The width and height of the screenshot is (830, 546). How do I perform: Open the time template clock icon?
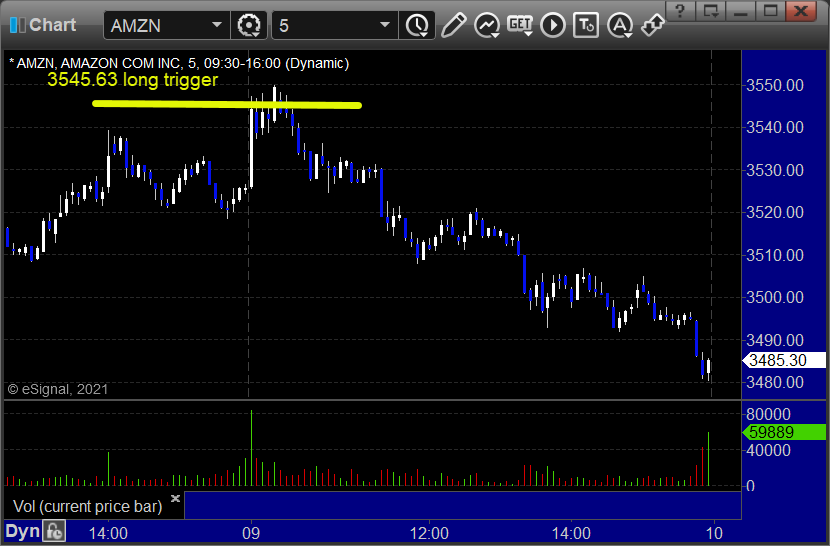pyautogui.click(x=417, y=25)
